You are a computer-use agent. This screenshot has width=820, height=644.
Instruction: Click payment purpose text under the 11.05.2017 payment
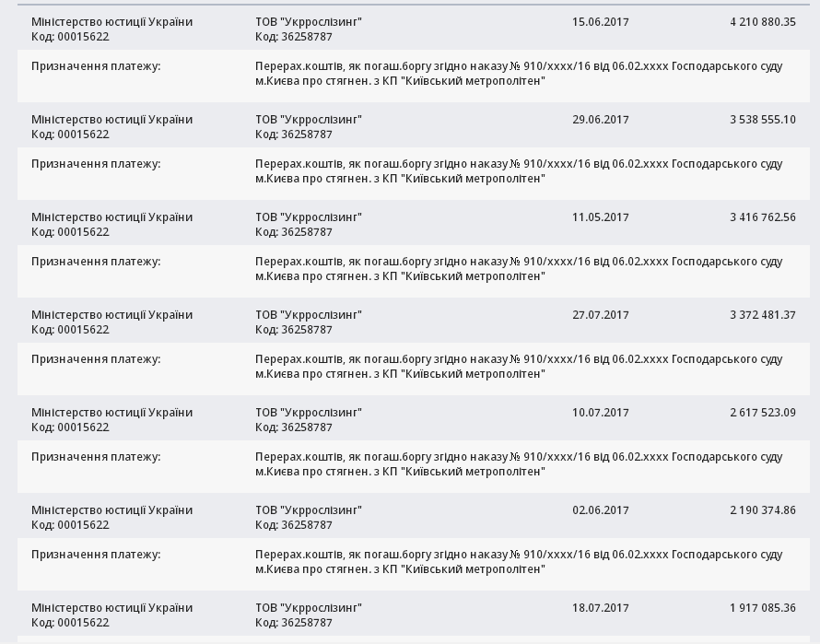(x=519, y=269)
